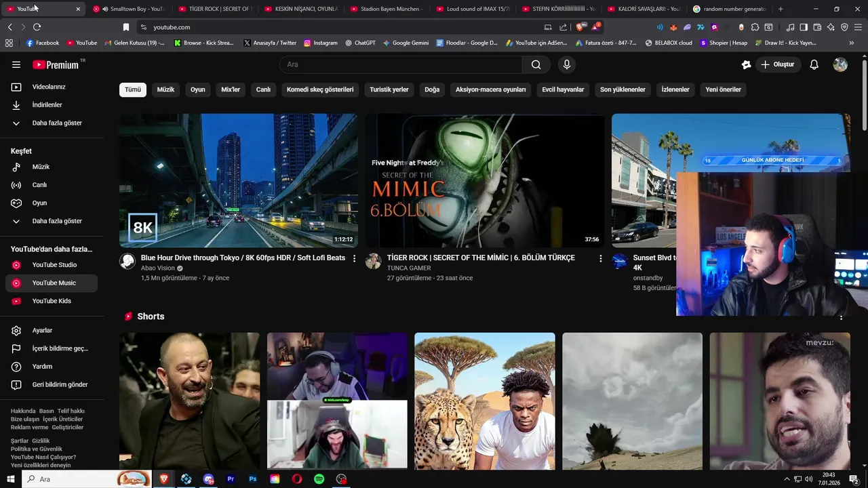Click the YouTube Premium logo

pyautogui.click(x=56, y=64)
